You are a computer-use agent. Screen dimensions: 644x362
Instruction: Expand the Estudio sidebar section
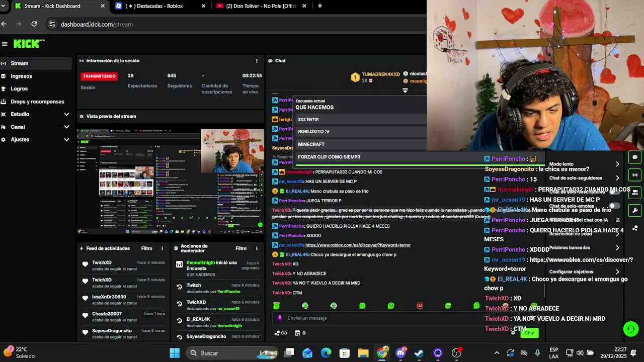pos(66,114)
